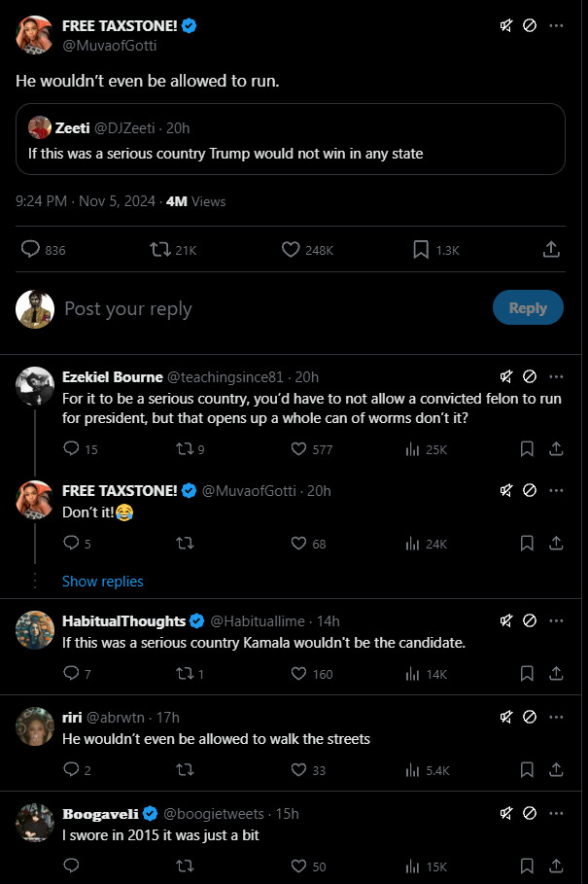Image resolution: width=588 pixels, height=884 pixels.
Task: Like Ezekiel Bourne's reply
Action: click(299, 448)
